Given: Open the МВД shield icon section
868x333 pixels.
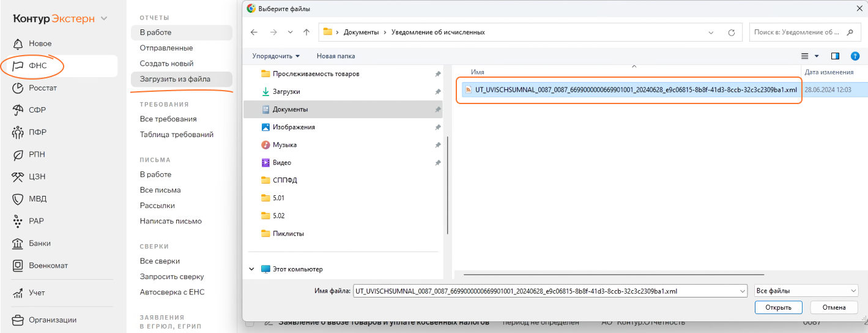Looking at the screenshot, I should pos(18,199).
